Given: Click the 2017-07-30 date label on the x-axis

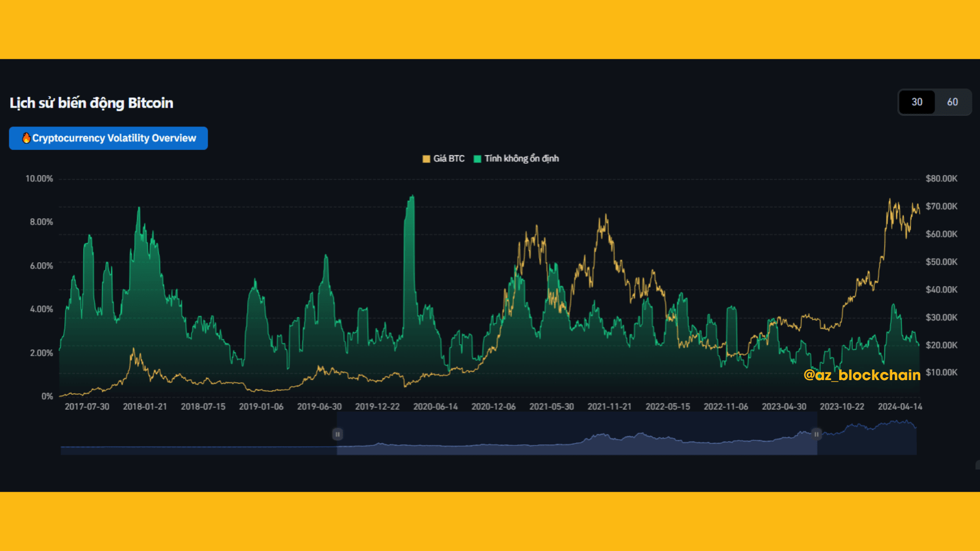Looking at the screenshot, I should pyautogui.click(x=87, y=407).
